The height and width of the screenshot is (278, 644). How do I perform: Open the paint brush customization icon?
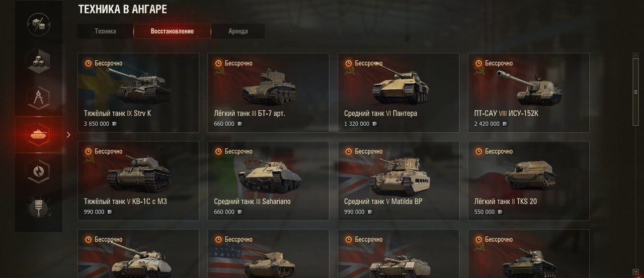tap(39, 207)
